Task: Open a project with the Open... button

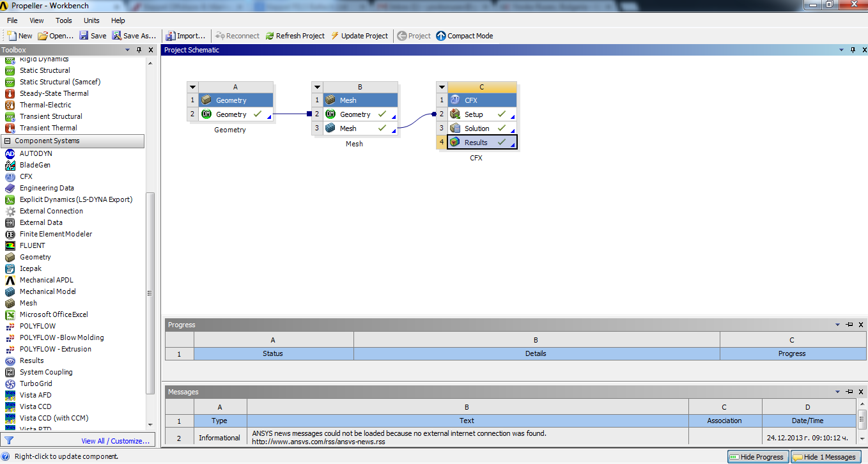Action: coord(56,36)
